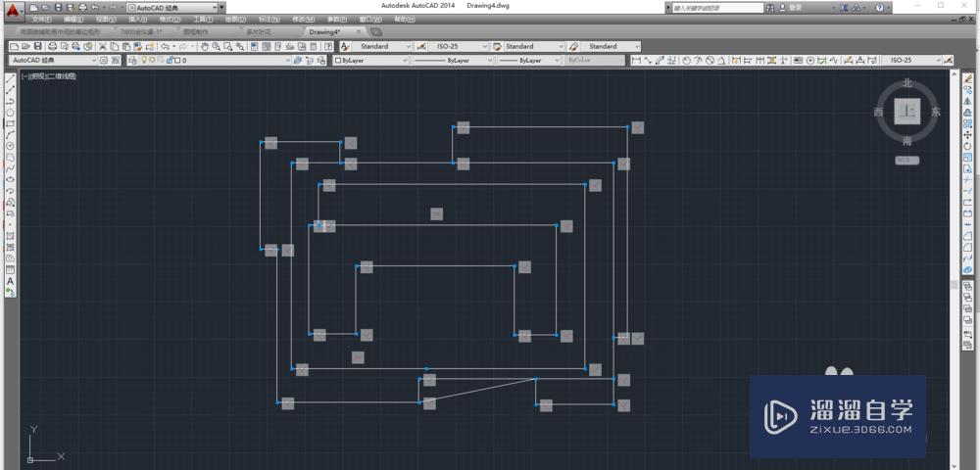Select the Polyline tool in draw toolbar
The image size is (980, 470).
click(x=10, y=101)
